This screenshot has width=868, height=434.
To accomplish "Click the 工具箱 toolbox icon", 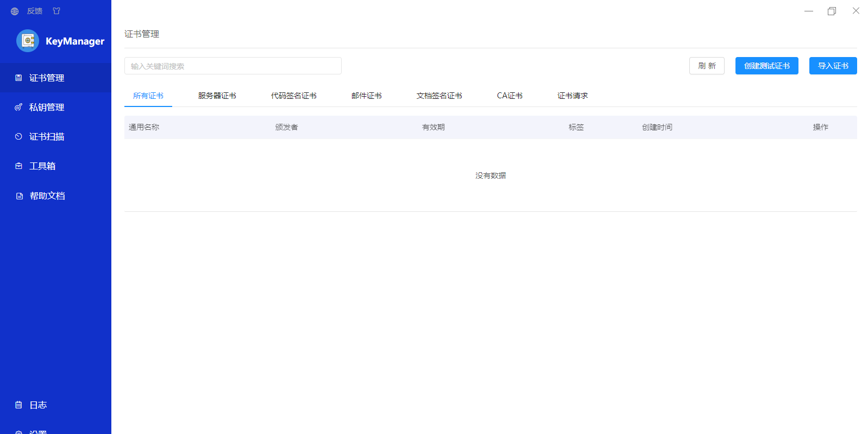I will (18, 166).
